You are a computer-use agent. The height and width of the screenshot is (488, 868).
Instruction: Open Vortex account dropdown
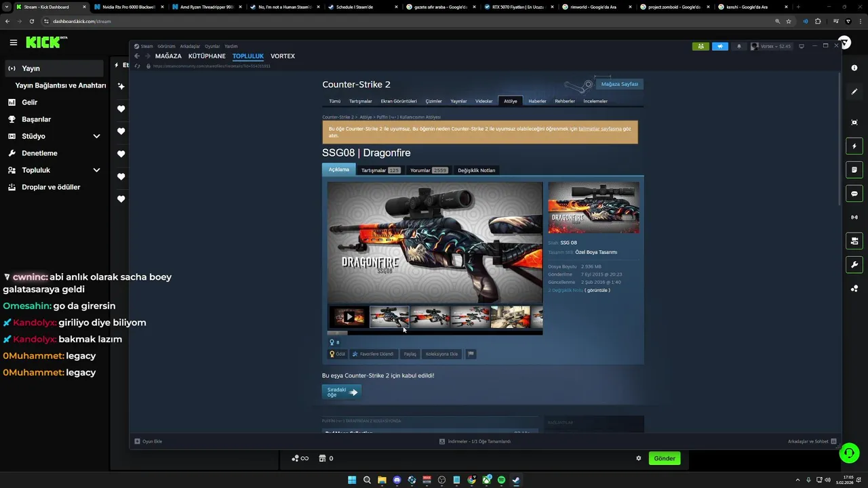772,46
